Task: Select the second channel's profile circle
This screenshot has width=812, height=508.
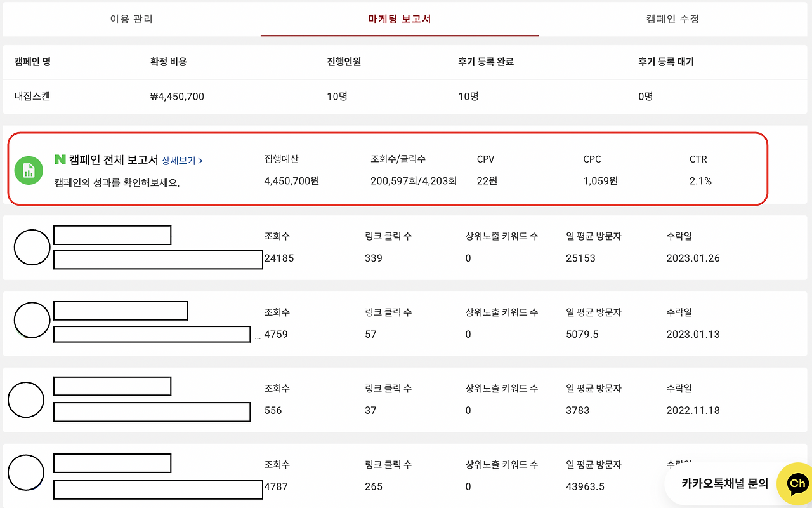Action: click(x=32, y=320)
